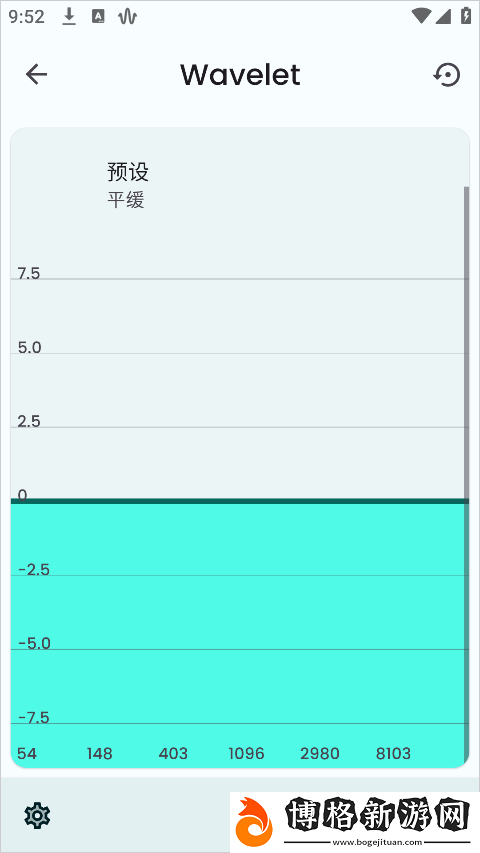Click the vertical scrollbar on graph's right edge

466,473
